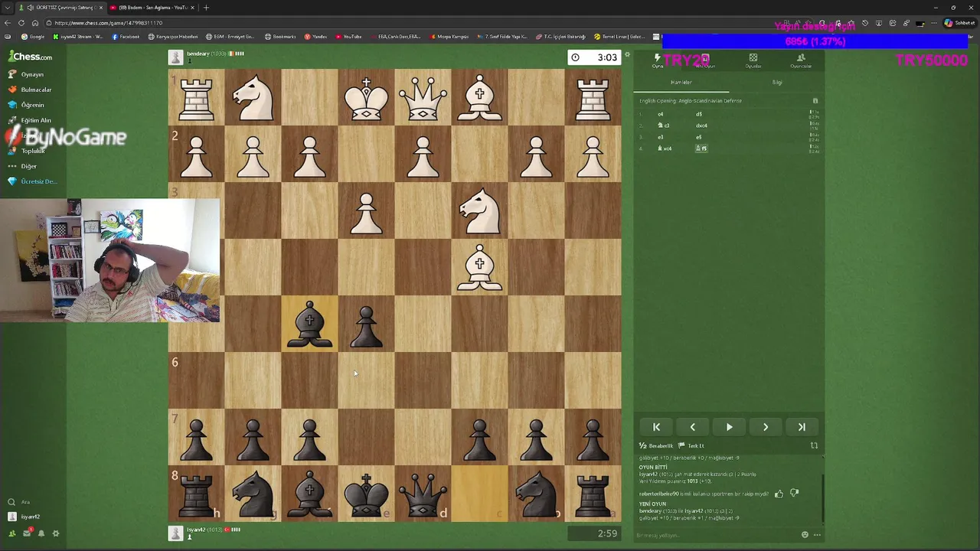Give thumbs up for opponent sportsmanship
The image size is (980, 551).
tap(779, 494)
